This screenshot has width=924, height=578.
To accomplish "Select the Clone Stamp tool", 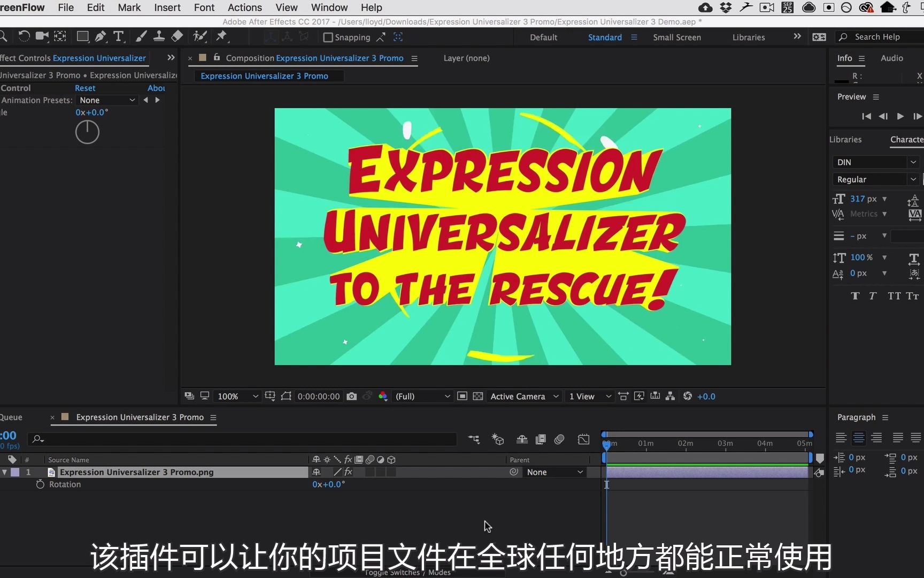I will pos(159,36).
